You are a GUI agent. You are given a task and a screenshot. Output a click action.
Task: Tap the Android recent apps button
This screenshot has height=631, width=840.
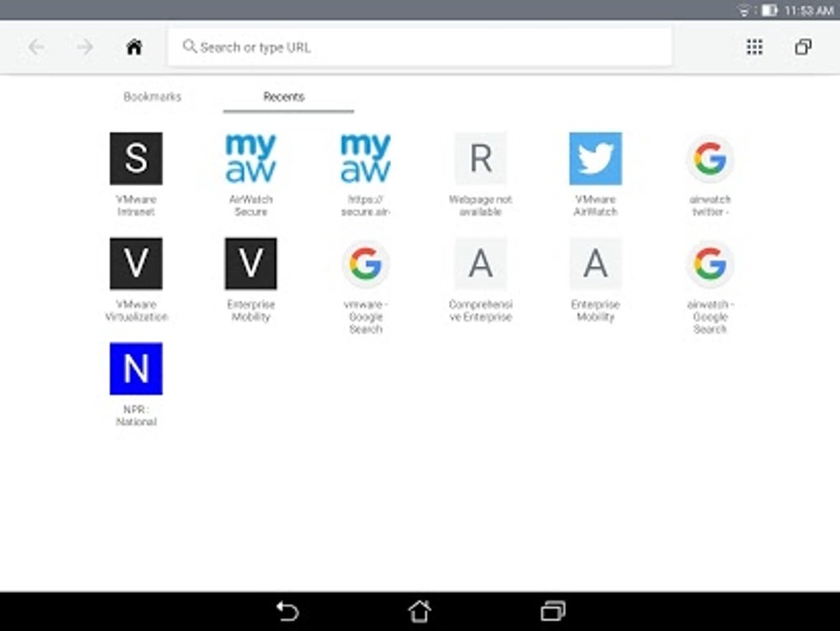[553, 611]
